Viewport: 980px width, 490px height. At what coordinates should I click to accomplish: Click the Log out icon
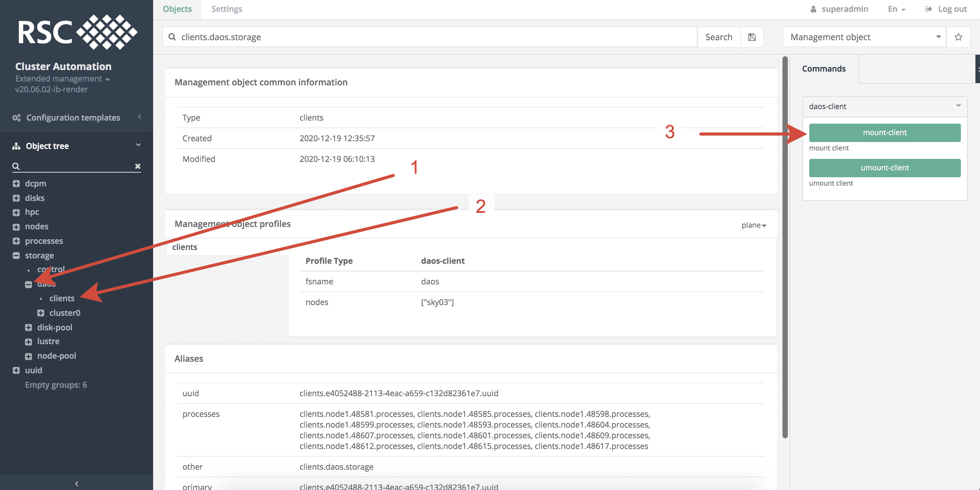(928, 9)
